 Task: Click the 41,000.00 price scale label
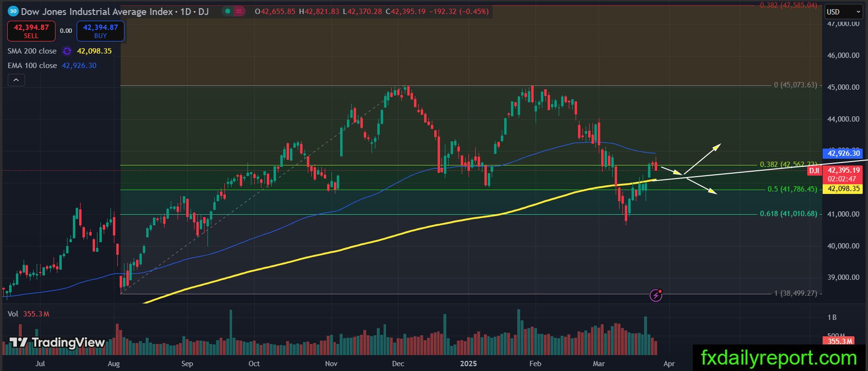(843, 214)
